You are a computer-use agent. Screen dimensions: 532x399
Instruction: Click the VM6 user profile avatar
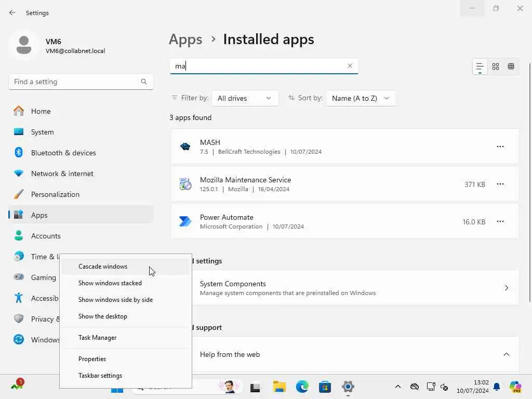[x=24, y=45]
